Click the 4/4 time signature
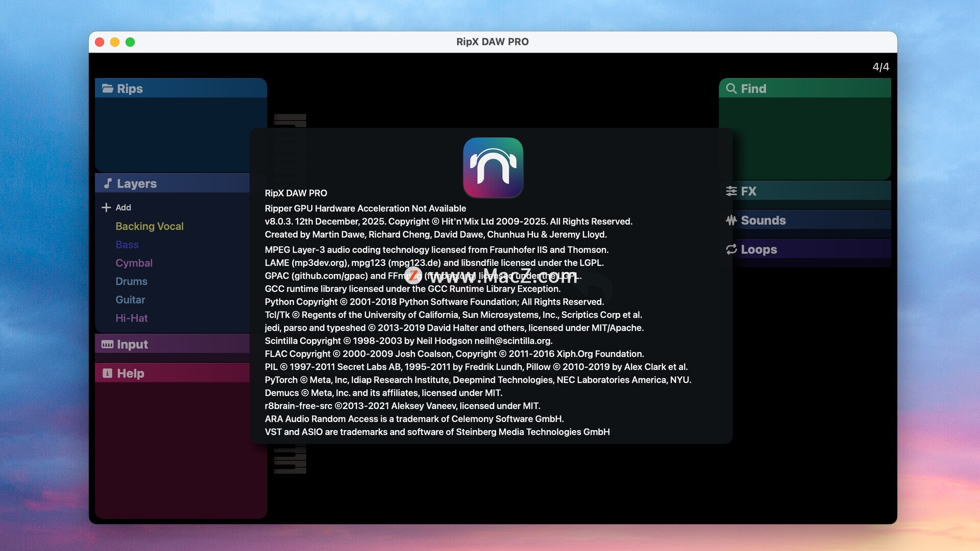This screenshot has width=980, height=551. tap(880, 67)
